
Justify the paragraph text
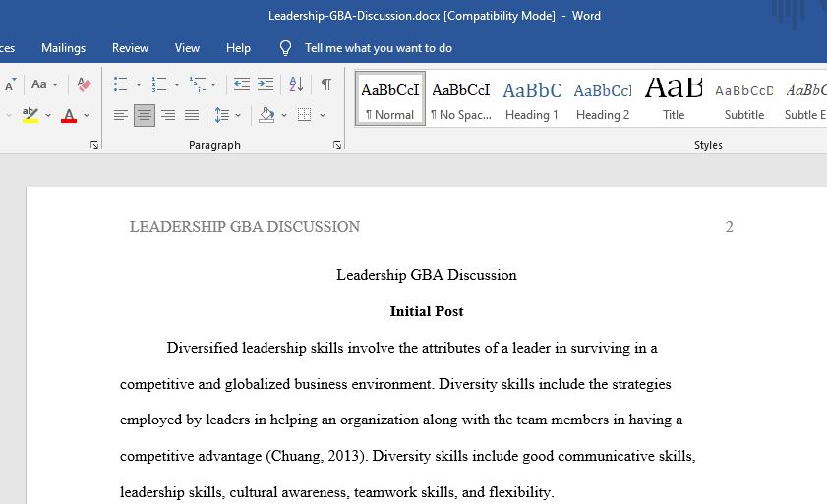(192, 115)
